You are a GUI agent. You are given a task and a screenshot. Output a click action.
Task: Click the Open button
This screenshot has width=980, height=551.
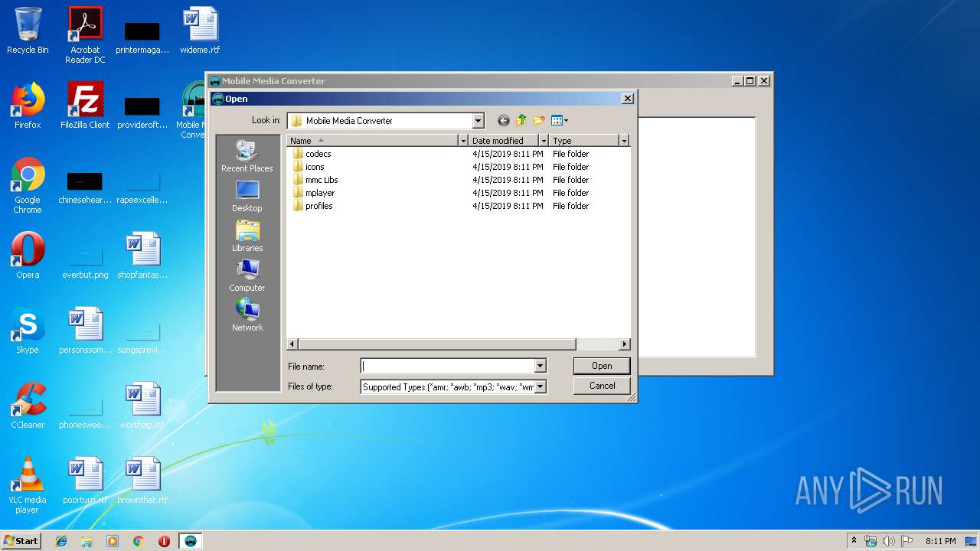[602, 366]
